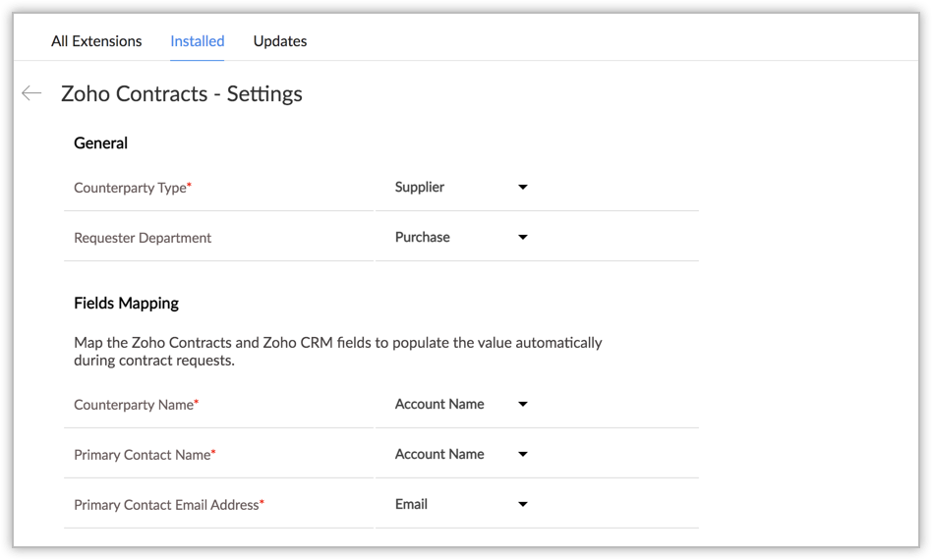Open the Counterparty Name dropdown arrow

pyautogui.click(x=523, y=404)
